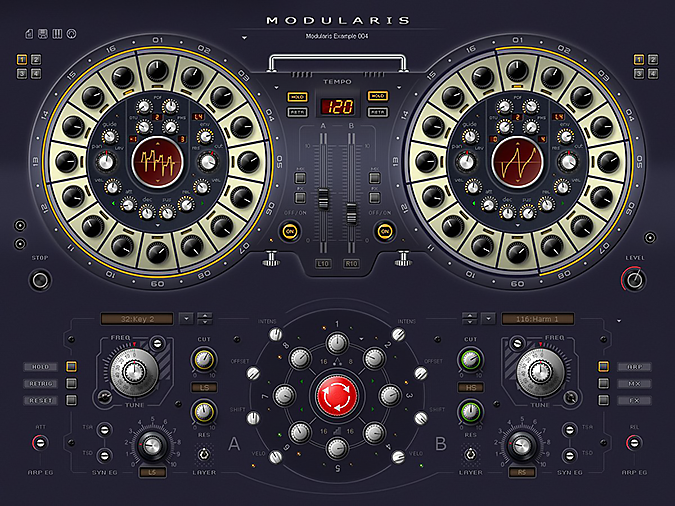The image size is (675, 506).
Task: Click the new file icon in the top-left toolbar
Action: coord(29,34)
